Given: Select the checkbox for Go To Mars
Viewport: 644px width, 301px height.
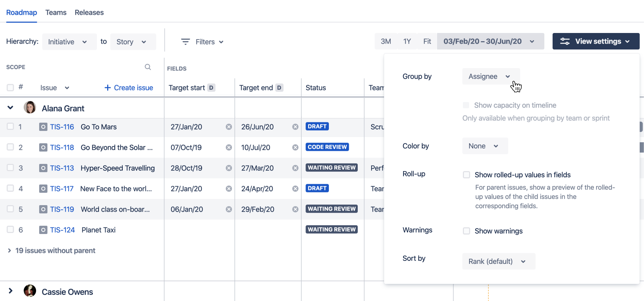Looking at the screenshot, I should (10, 126).
